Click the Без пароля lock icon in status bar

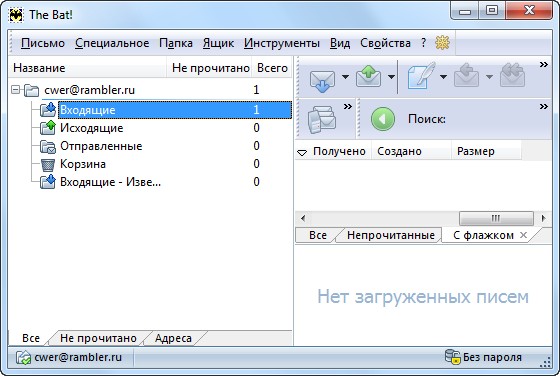(452, 357)
